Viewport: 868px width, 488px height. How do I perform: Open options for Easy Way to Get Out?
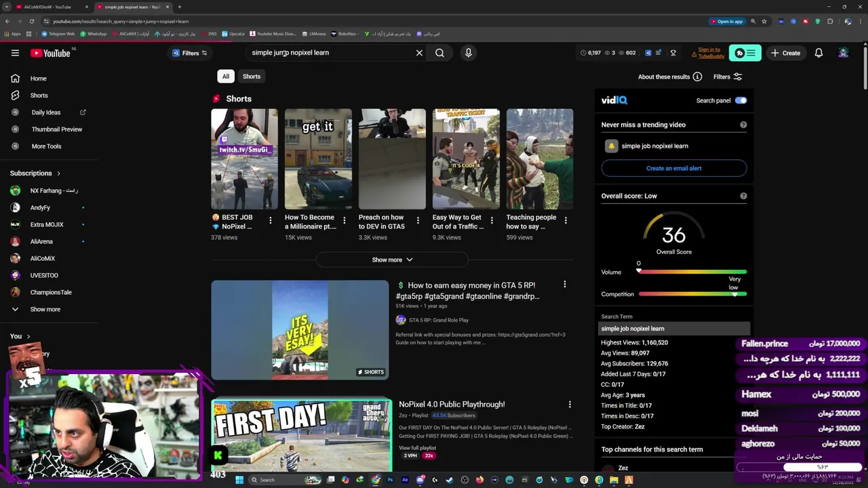pyautogui.click(x=492, y=220)
